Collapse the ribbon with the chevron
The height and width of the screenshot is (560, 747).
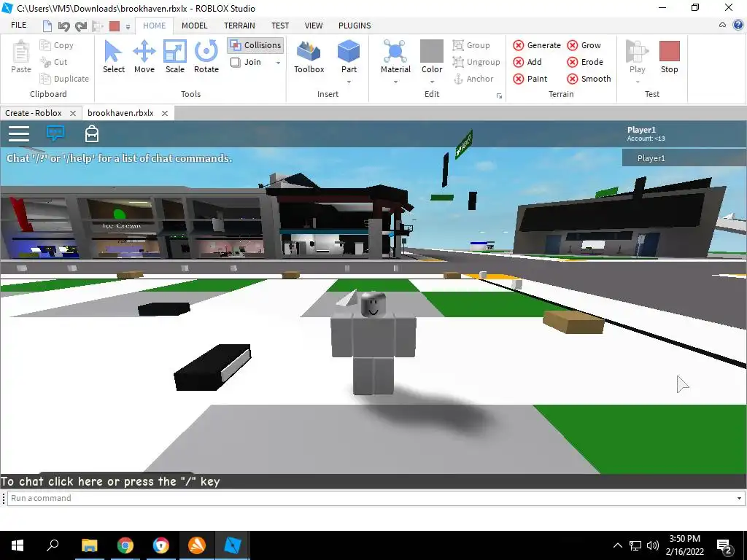723,26
